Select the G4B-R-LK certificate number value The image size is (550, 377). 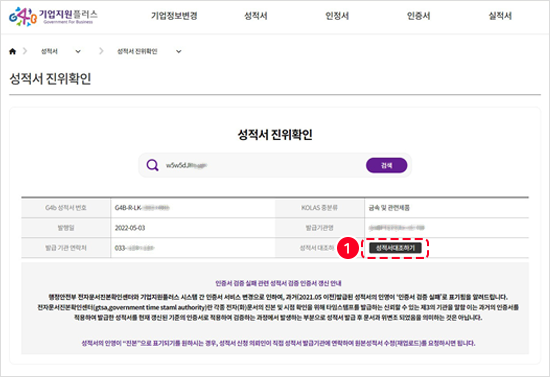[142, 208]
